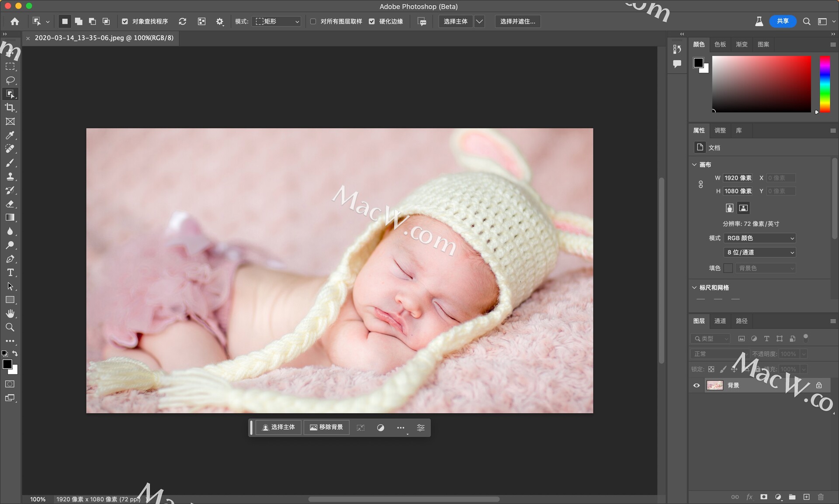Select the Hand tool
839x504 pixels.
[x=10, y=314]
